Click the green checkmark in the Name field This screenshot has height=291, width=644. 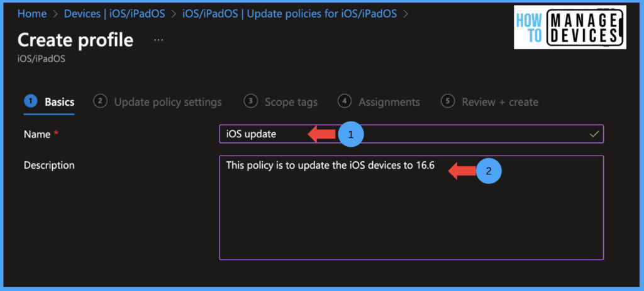594,134
